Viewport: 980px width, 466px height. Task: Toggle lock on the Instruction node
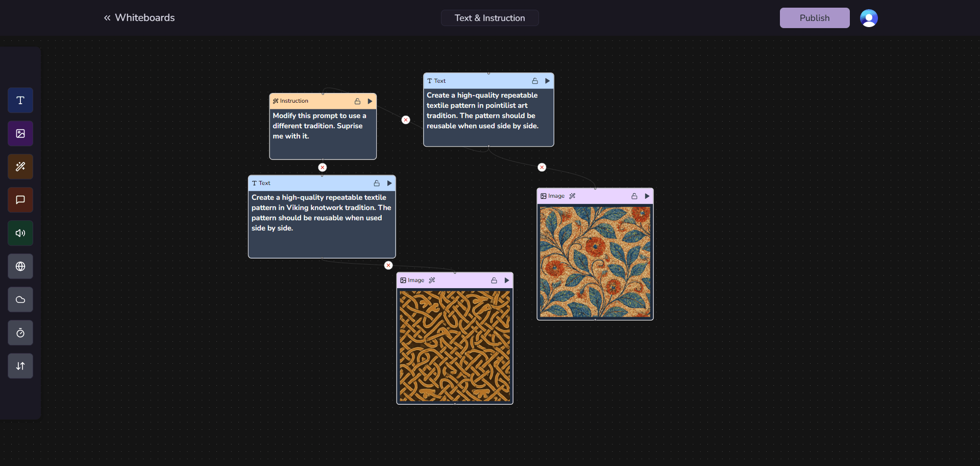[x=357, y=101]
